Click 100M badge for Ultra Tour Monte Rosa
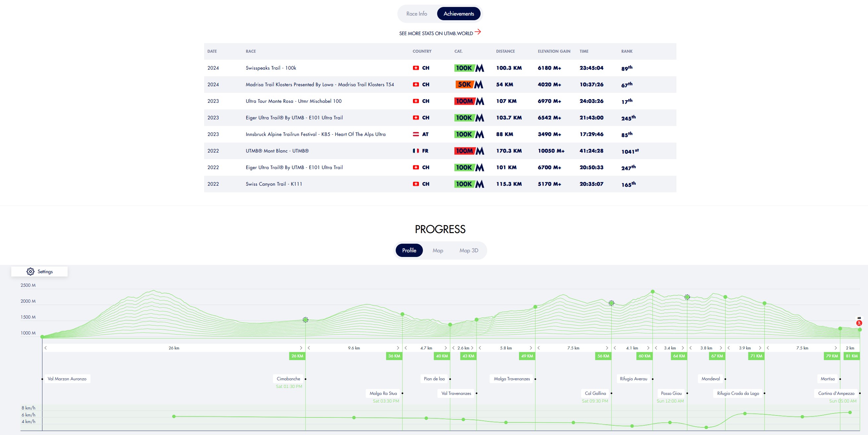Screen dimensions: 868x435 (x=469, y=101)
